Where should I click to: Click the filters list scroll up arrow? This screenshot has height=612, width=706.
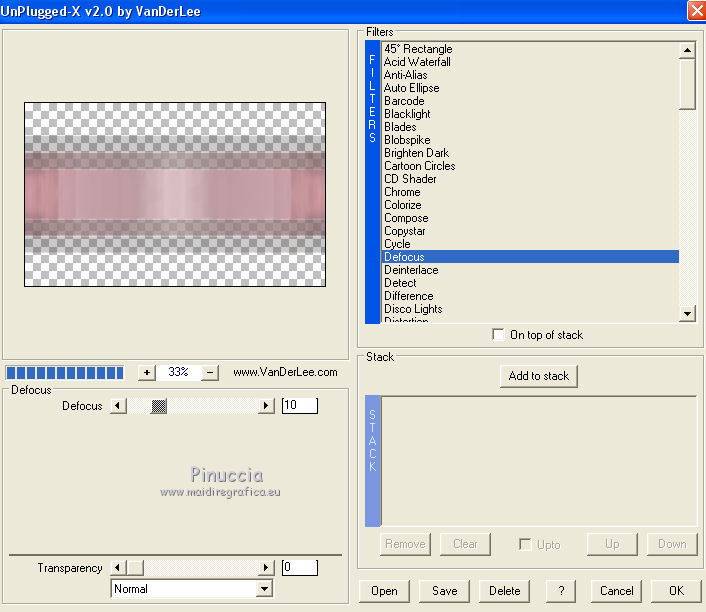[687, 50]
